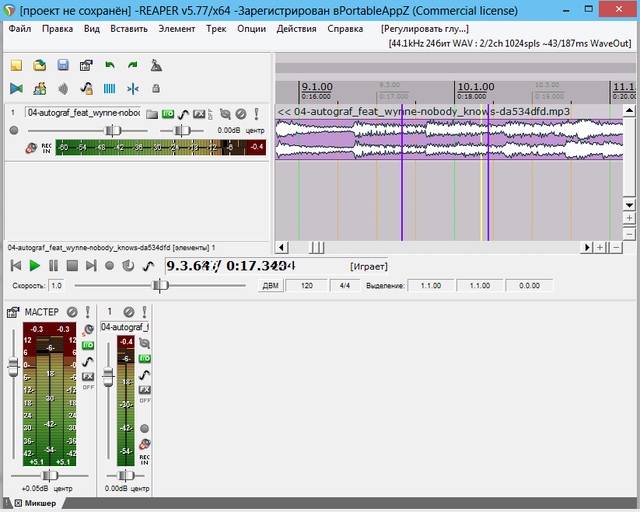Open track 1 FX button in track panel
Viewport: 640px width, 512px height.
click(x=199, y=114)
